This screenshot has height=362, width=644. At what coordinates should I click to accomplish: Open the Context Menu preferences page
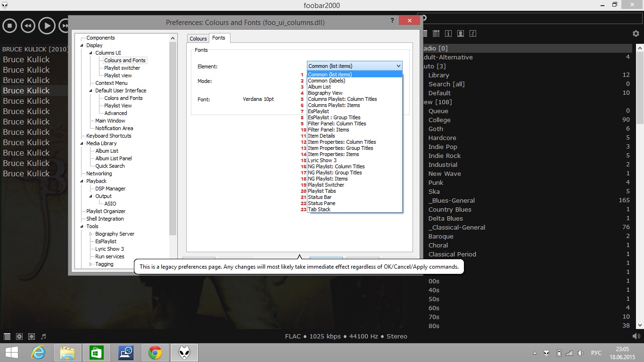tap(111, 83)
